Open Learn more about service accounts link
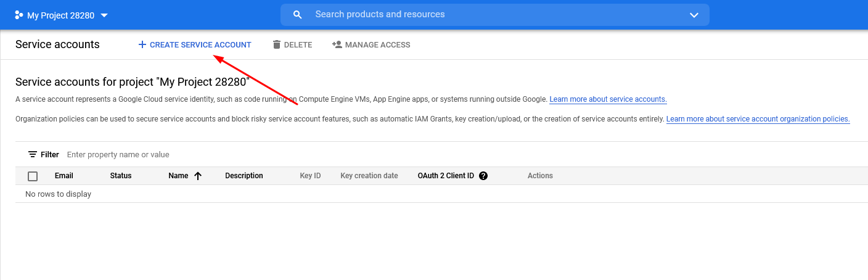The image size is (868, 280). pos(608,99)
